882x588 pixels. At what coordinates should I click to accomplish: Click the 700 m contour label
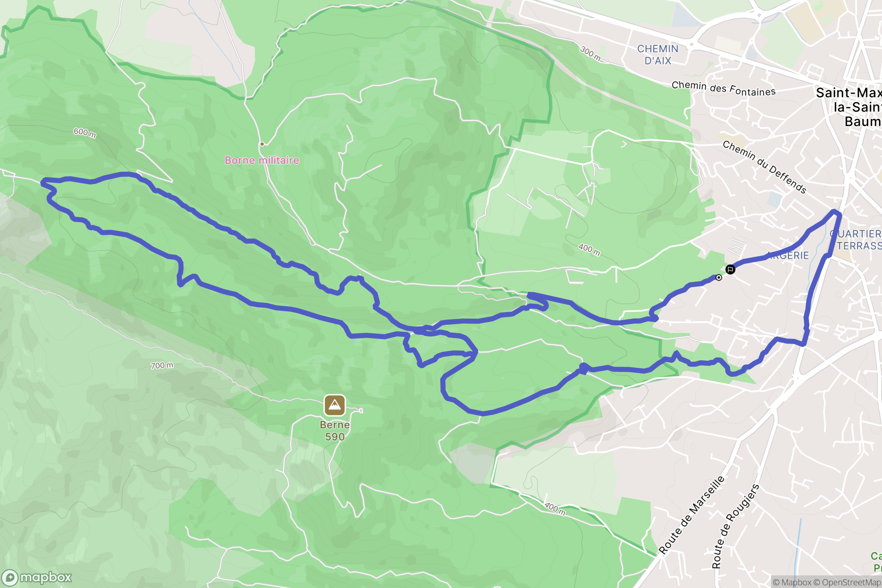162,365
